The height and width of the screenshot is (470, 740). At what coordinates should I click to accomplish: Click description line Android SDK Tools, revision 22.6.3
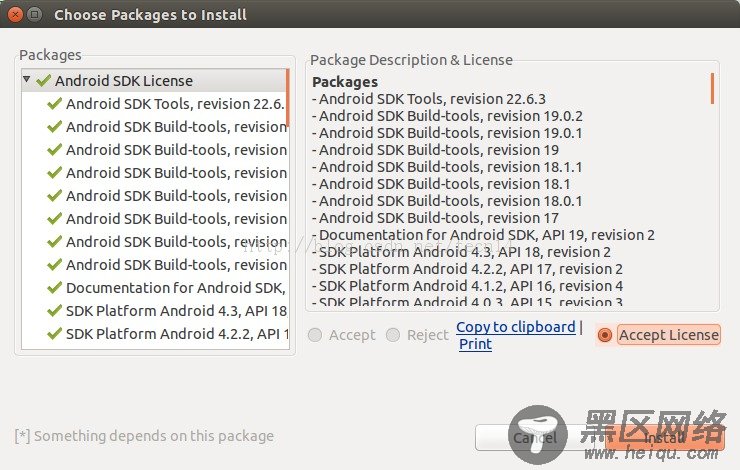429,99
